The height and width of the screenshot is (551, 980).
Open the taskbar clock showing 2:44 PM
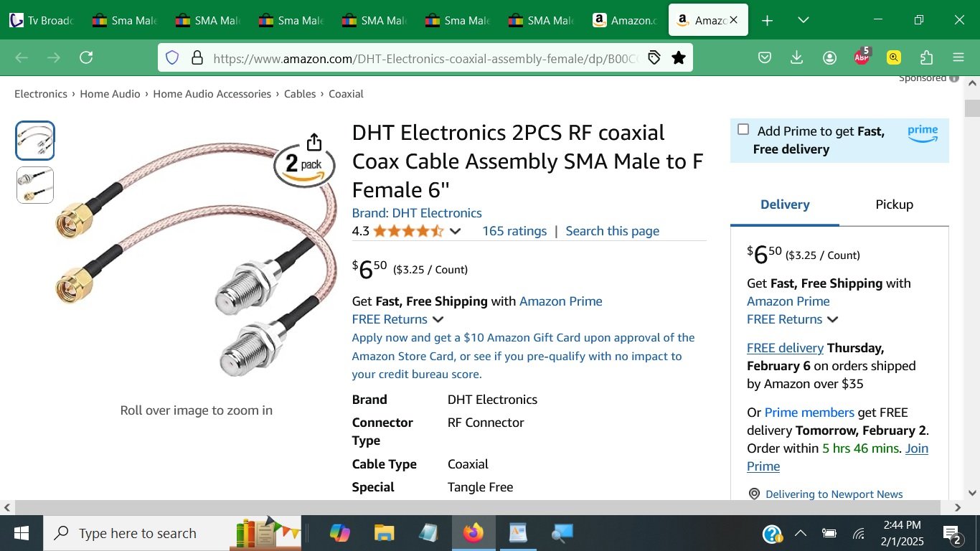[903, 533]
